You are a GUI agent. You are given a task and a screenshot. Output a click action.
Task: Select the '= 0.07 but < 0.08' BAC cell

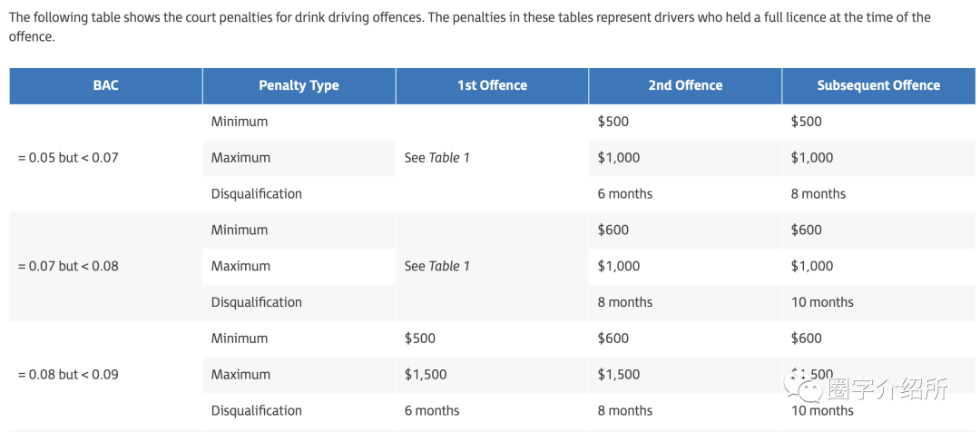(68, 266)
